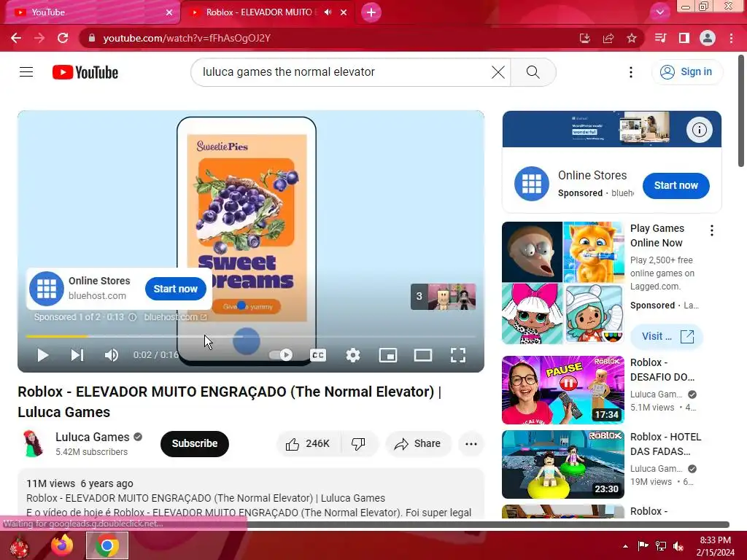This screenshot has width=747, height=560.
Task: Subscribe to Luluca Games
Action: pos(194,443)
